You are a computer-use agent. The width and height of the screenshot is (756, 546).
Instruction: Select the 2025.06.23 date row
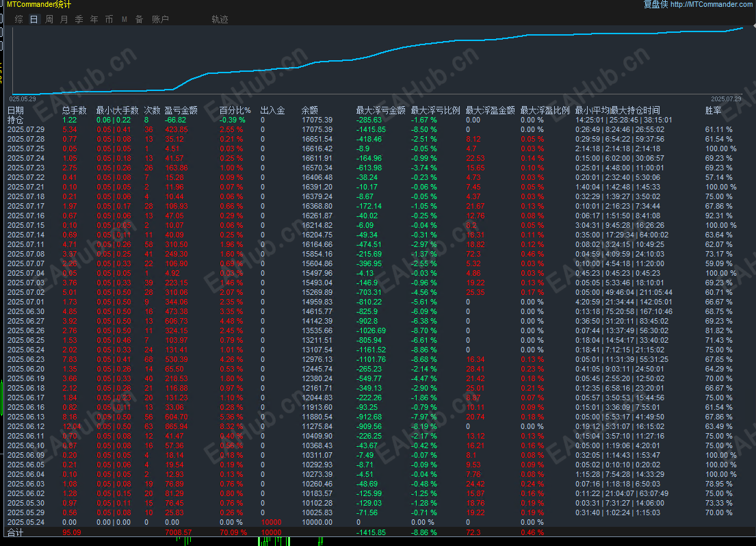[x=26, y=359]
